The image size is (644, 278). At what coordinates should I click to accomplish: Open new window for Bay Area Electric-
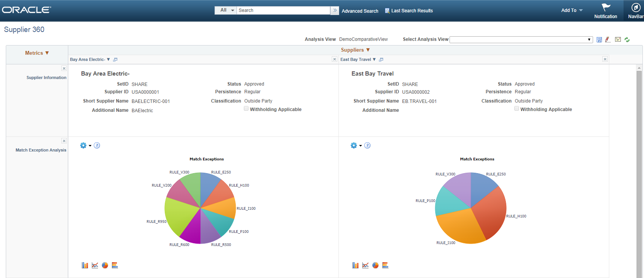pos(115,60)
